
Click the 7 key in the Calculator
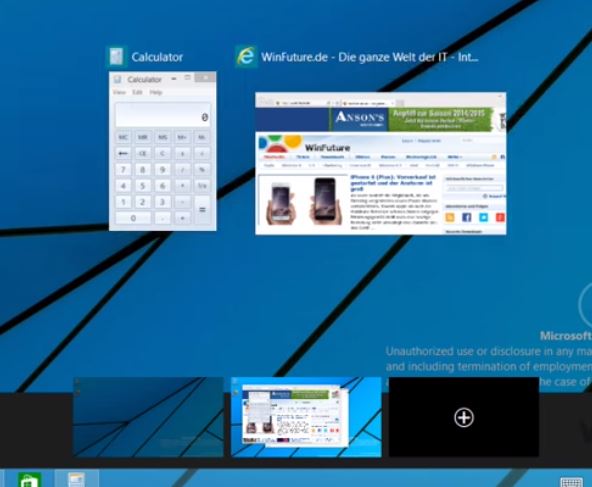(x=123, y=170)
